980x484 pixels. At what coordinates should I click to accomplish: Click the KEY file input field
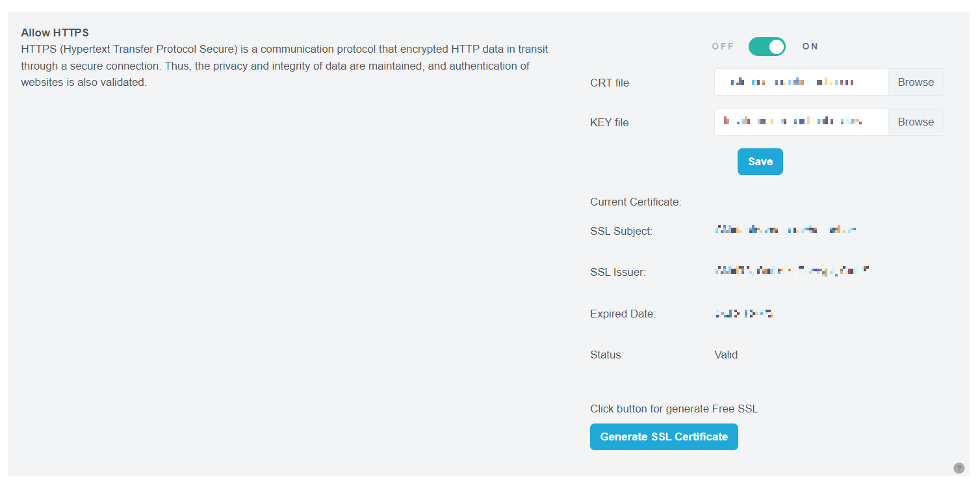801,122
